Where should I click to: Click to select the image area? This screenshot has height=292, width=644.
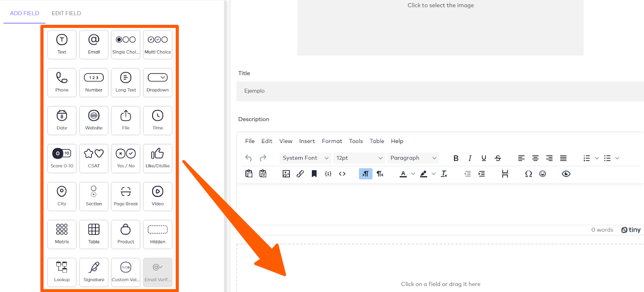[440, 27]
